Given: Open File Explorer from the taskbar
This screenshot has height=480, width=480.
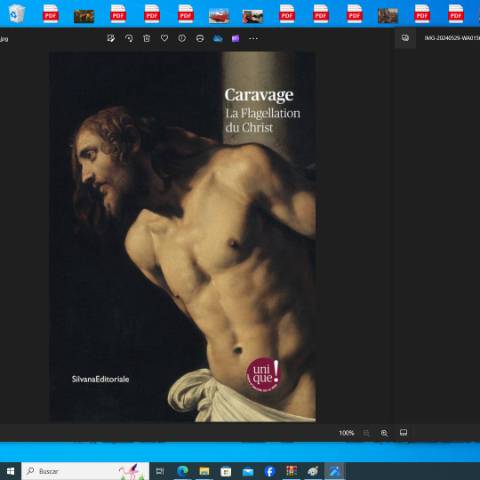Looking at the screenshot, I should coord(204,471).
